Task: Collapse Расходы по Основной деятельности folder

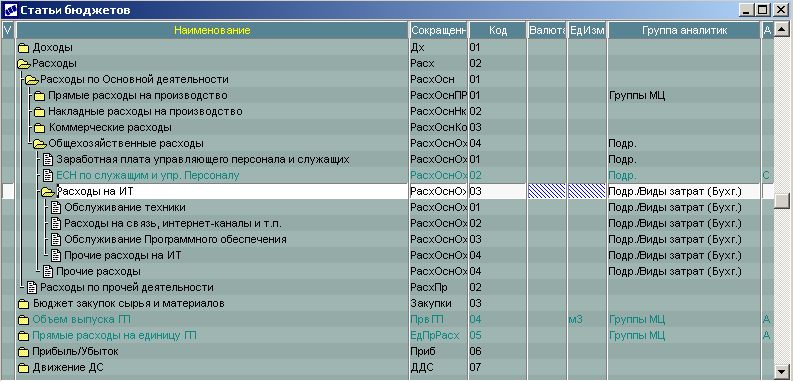Action: coord(32,80)
